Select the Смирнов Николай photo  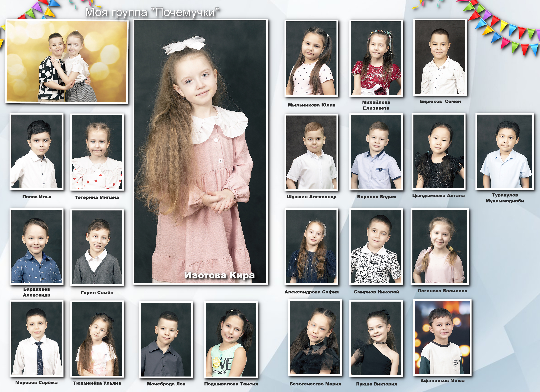pyautogui.click(x=376, y=247)
